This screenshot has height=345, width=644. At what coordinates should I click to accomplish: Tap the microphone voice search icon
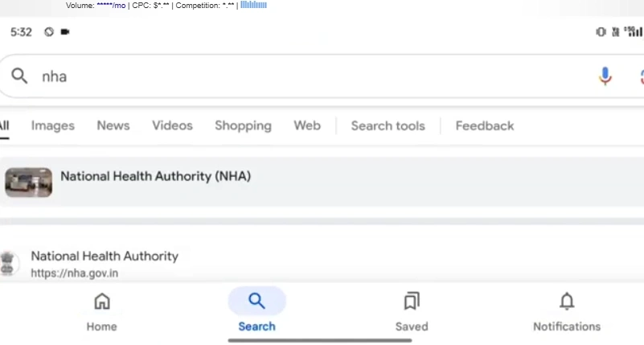(x=605, y=76)
